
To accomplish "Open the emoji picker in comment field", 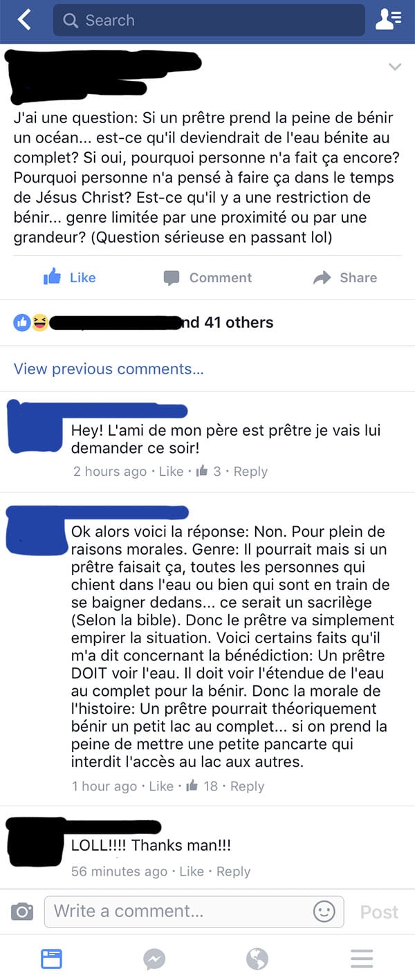I will tap(324, 911).
